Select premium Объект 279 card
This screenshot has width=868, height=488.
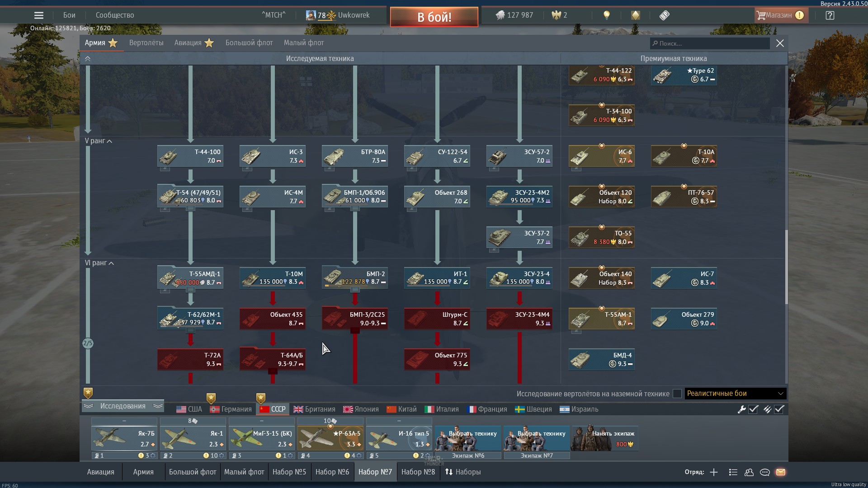click(684, 319)
